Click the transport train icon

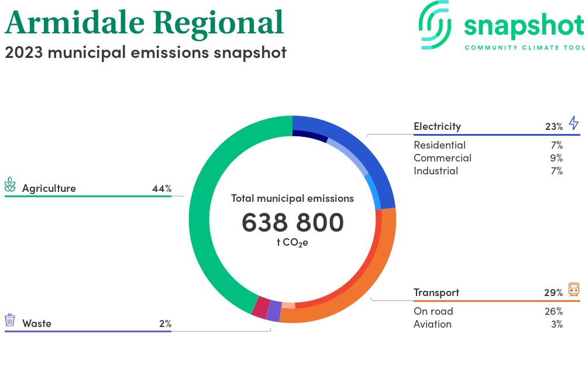point(573,290)
